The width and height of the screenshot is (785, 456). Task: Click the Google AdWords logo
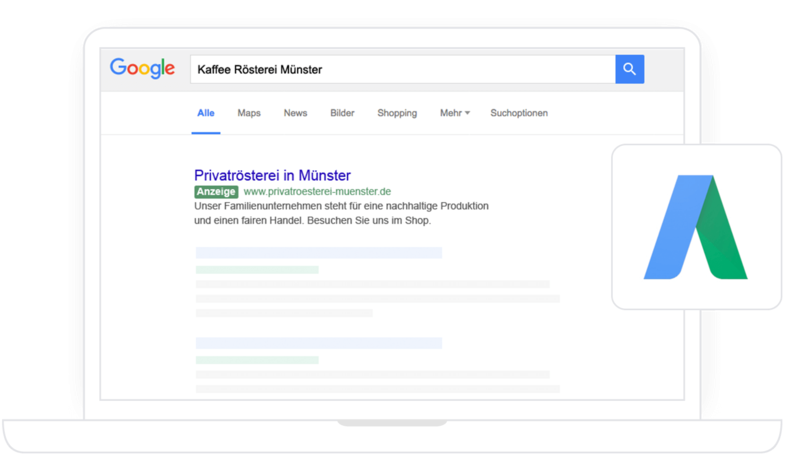696,227
